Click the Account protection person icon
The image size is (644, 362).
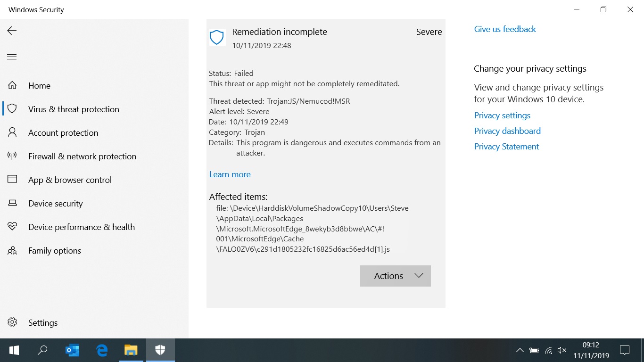pyautogui.click(x=12, y=132)
